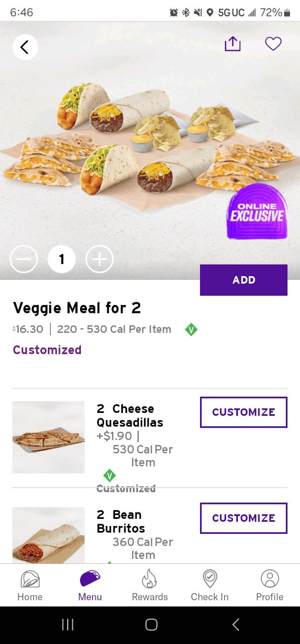Decrease quantity with the minus button
This screenshot has width=300, height=644.
(x=24, y=259)
